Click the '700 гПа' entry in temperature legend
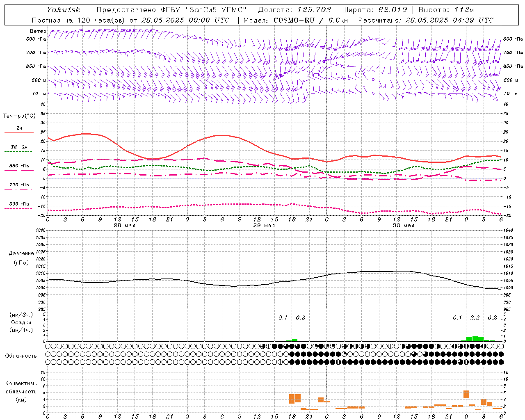525x420 pixels. click(19, 185)
